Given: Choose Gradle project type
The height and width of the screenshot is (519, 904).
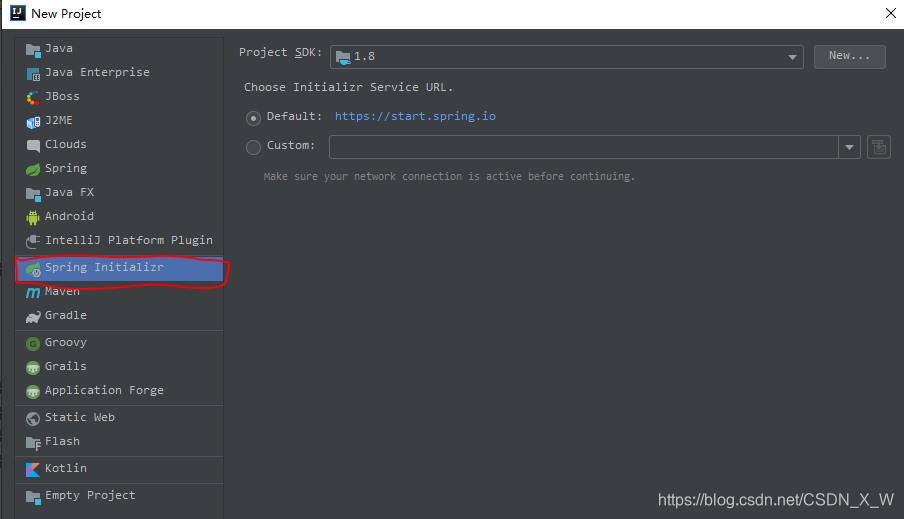Looking at the screenshot, I should (119, 315).
